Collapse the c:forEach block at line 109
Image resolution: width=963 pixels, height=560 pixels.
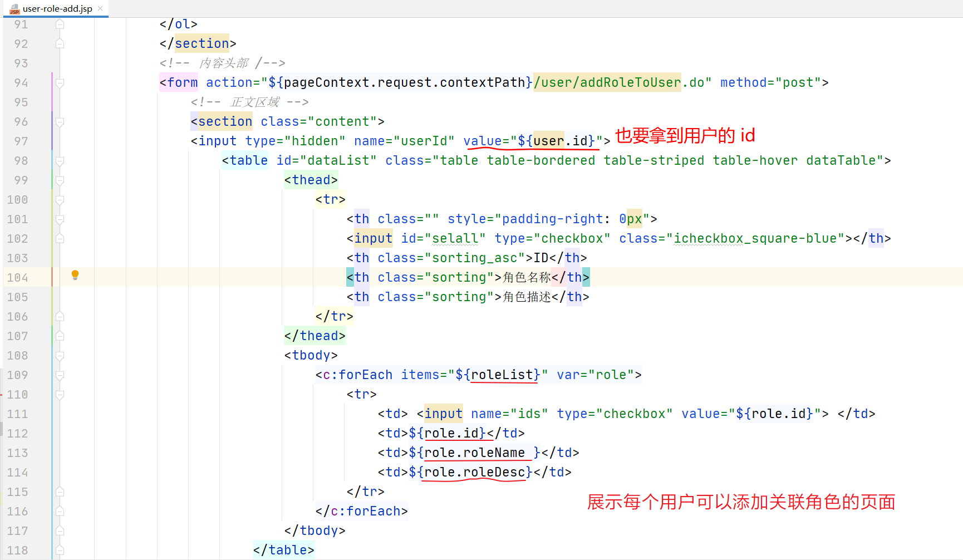(x=60, y=375)
